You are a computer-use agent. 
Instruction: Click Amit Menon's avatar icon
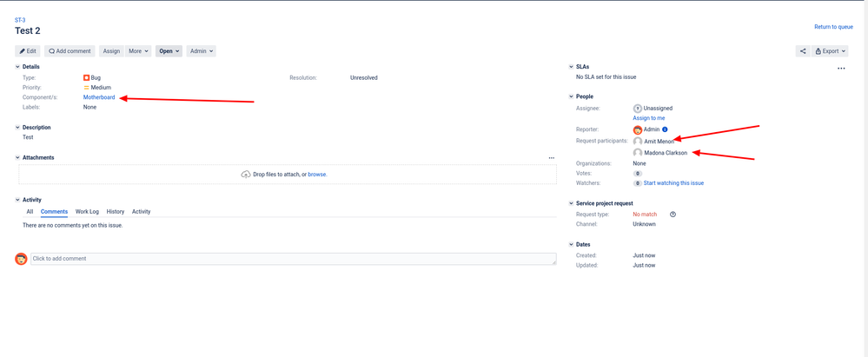click(x=638, y=142)
